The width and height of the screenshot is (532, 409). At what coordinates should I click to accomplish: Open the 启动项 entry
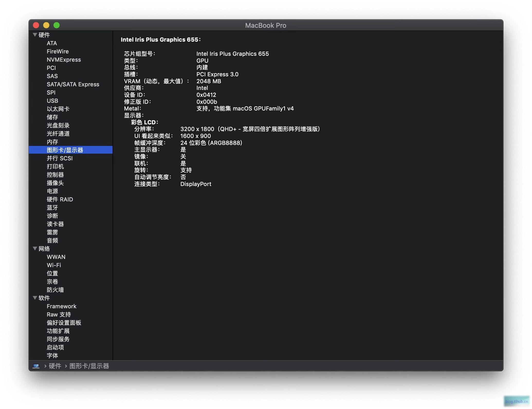55,347
